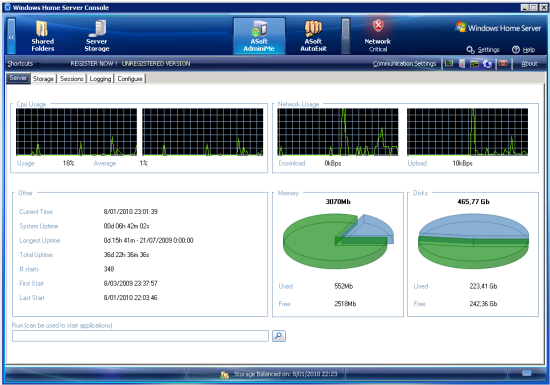
Task: Click into the Run application input field
Action: tap(140, 336)
